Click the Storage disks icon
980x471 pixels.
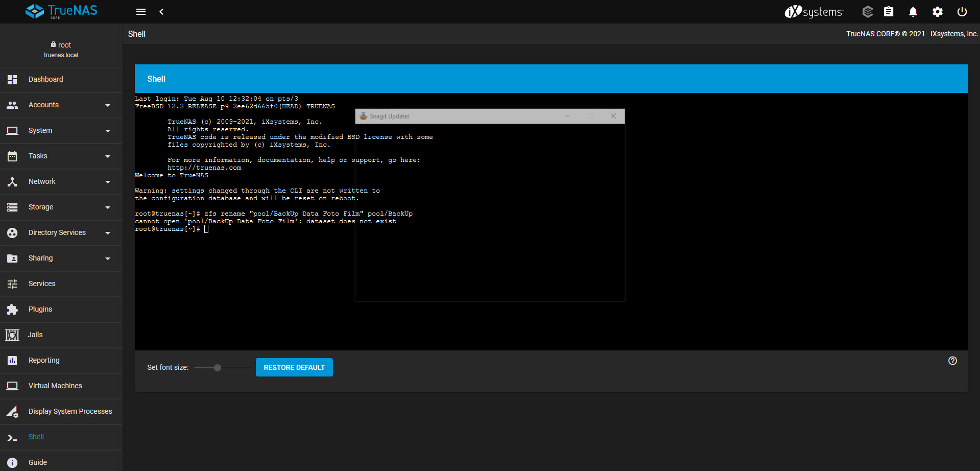click(x=12, y=207)
